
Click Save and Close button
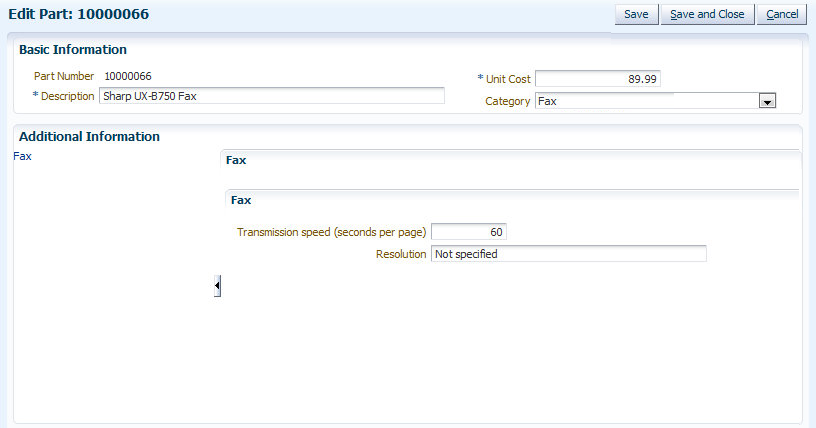tap(707, 14)
